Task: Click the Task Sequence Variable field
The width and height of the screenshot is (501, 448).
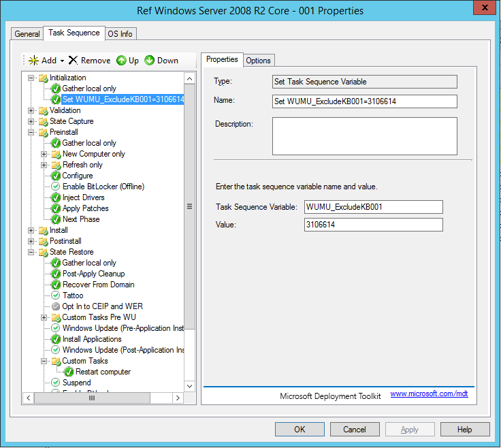Action: pyautogui.click(x=374, y=207)
